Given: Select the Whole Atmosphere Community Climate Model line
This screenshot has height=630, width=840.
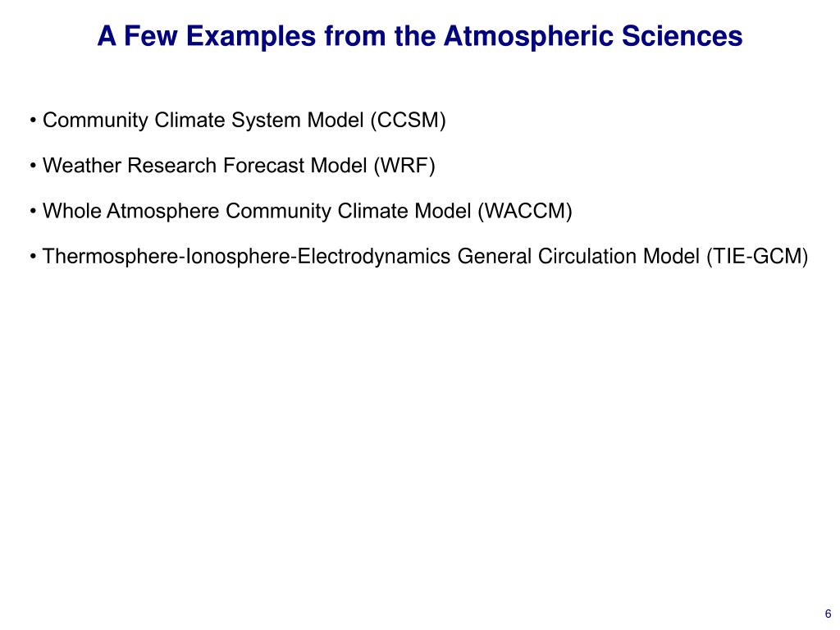Looking at the screenshot, I should click(x=301, y=211).
